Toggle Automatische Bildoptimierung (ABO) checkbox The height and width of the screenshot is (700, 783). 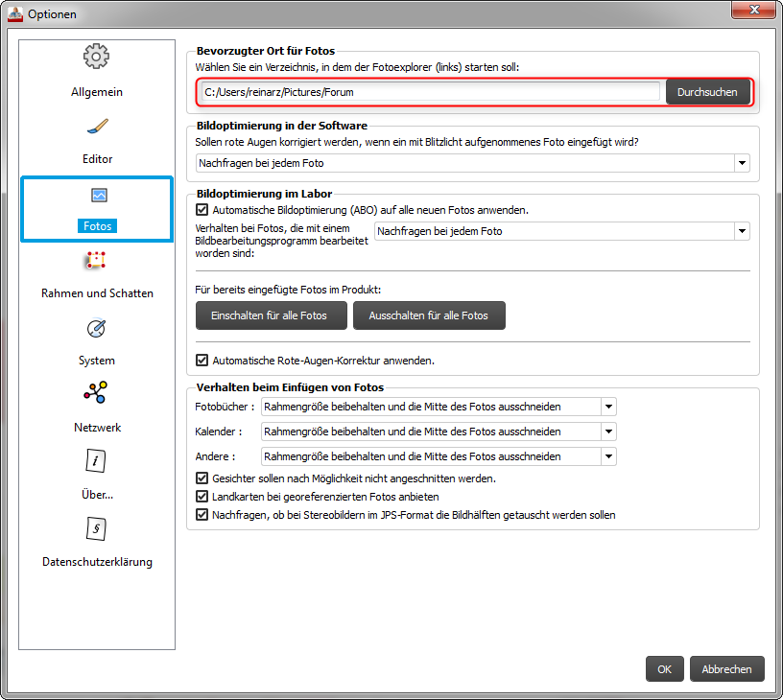point(202,209)
